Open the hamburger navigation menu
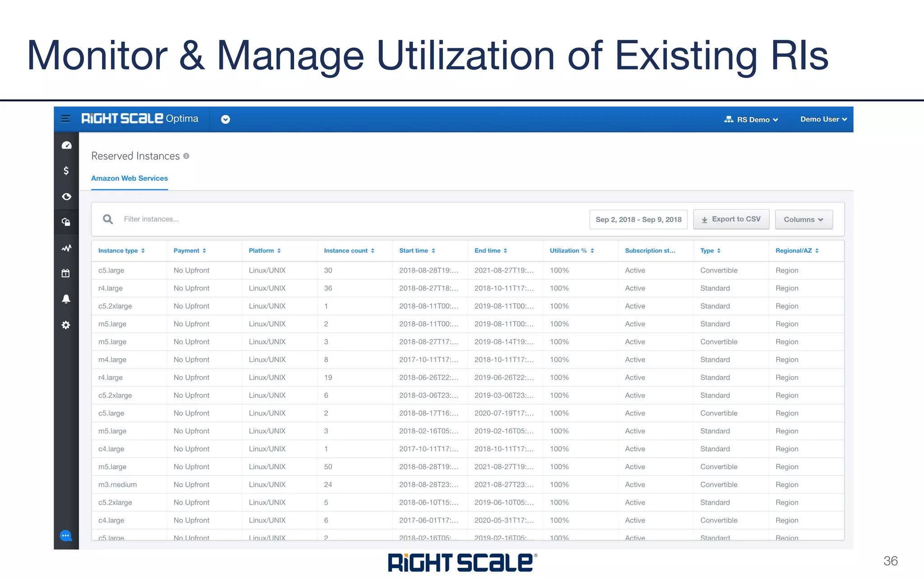The width and height of the screenshot is (924, 578). point(66,119)
